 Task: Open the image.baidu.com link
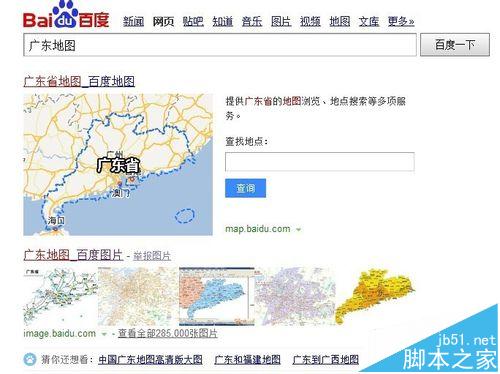60,333
